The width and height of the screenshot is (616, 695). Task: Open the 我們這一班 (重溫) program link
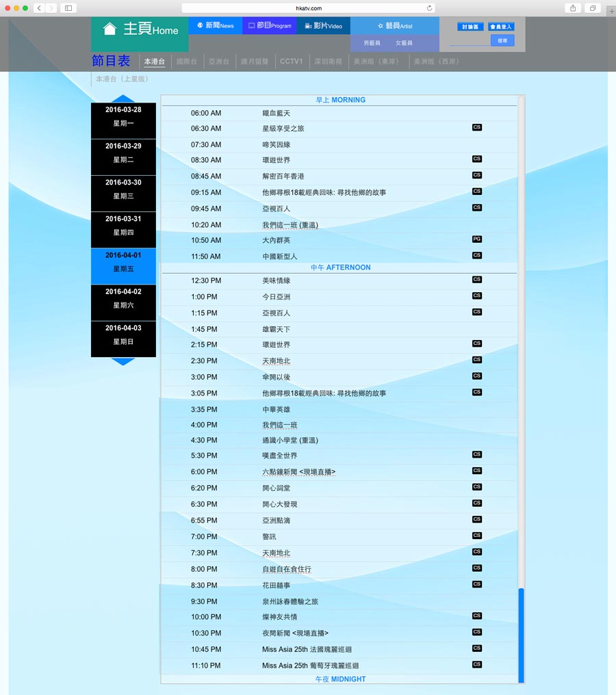tap(290, 225)
